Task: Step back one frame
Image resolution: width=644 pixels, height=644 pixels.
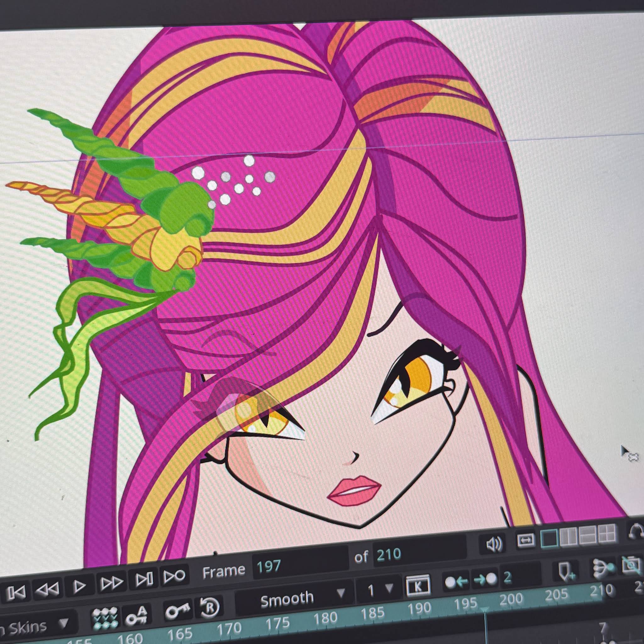Action: coord(47,589)
